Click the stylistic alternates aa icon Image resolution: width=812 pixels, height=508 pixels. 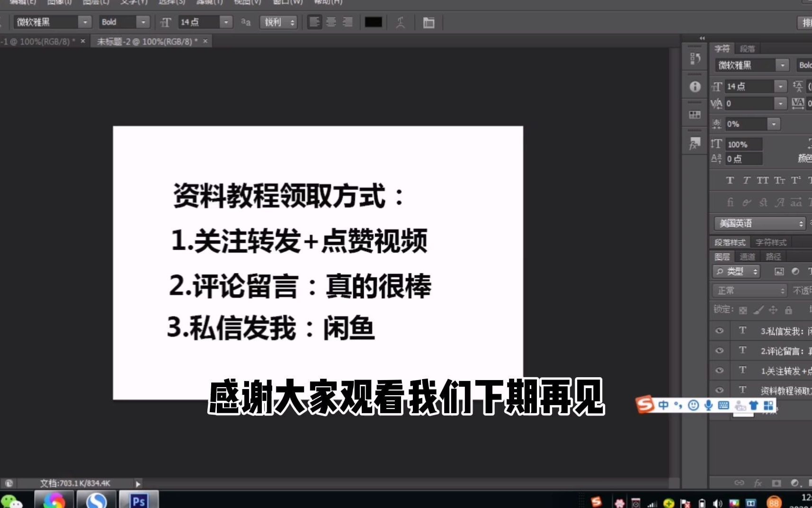tap(796, 202)
